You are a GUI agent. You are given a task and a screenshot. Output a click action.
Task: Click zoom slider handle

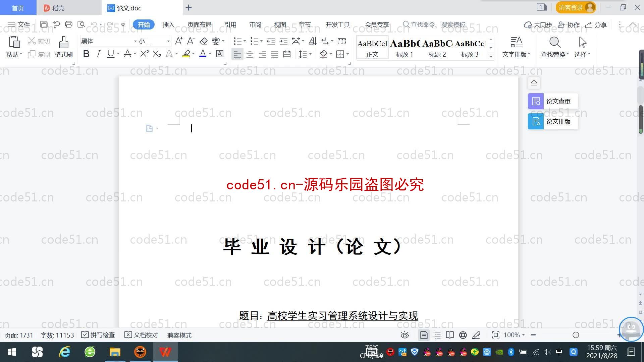(x=576, y=335)
